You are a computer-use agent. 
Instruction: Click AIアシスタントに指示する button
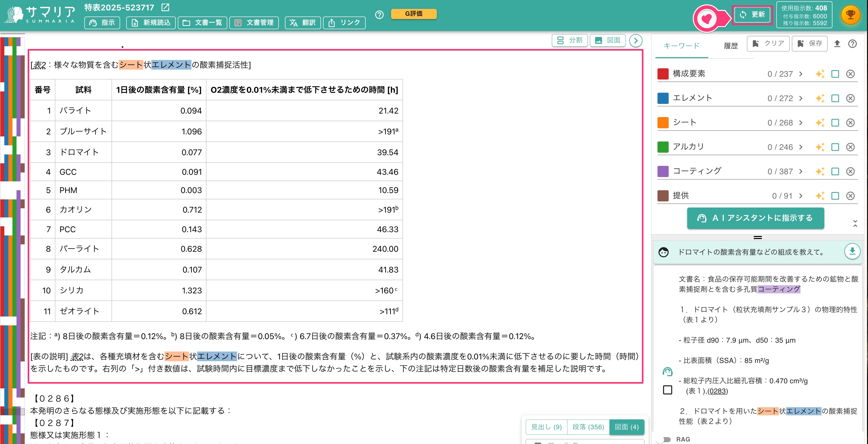(756, 218)
